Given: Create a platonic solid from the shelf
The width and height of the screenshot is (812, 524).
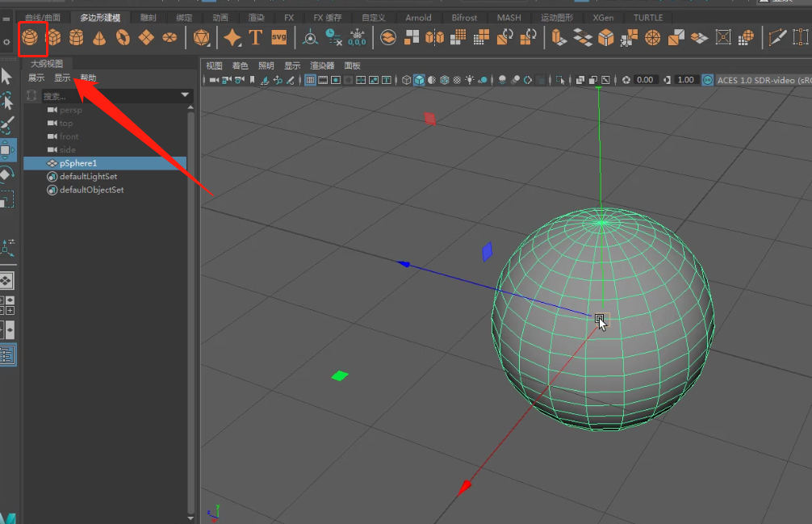Looking at the screenshot, I should (x=201, y=37).
